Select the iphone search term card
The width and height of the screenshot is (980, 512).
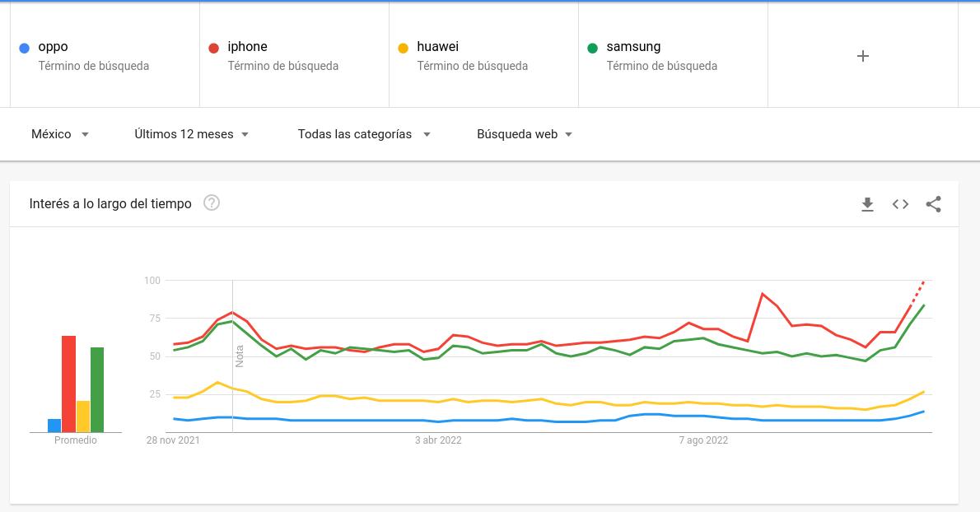[x=294, y=55]
